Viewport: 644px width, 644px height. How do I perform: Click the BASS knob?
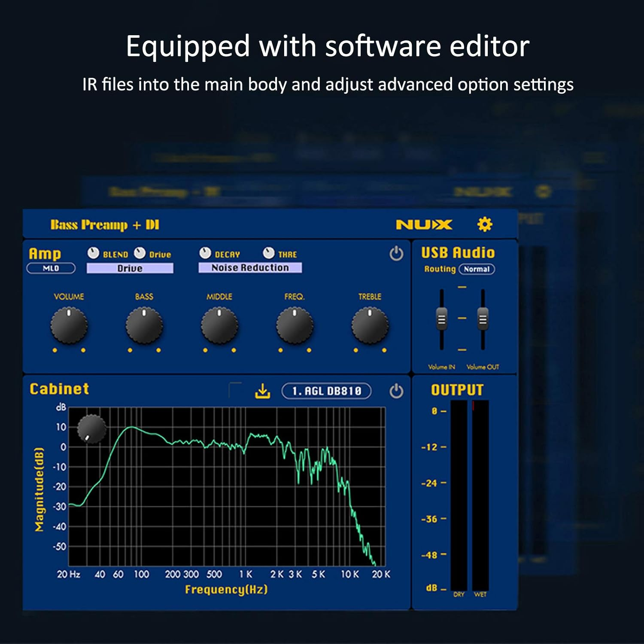pos(144,325)
